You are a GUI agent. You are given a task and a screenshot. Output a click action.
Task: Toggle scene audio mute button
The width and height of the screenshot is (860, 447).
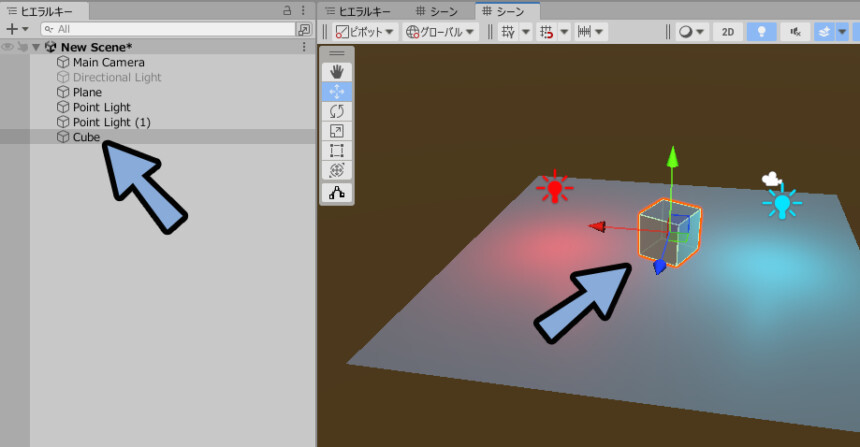tap(795, 32)
